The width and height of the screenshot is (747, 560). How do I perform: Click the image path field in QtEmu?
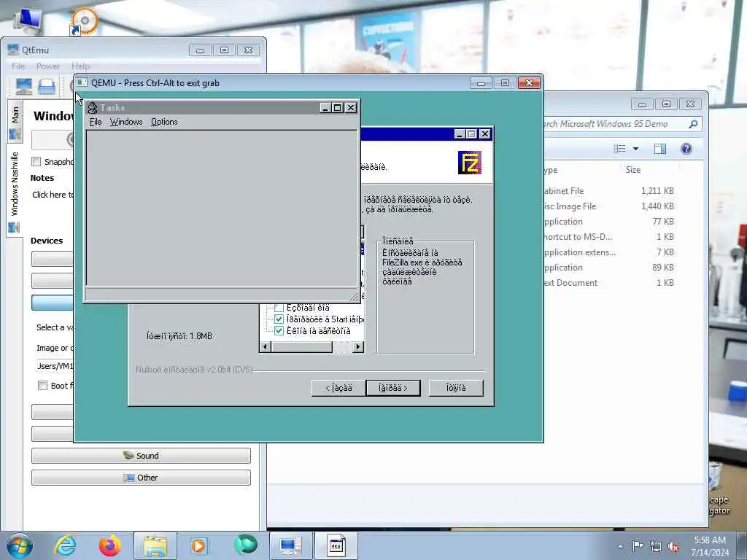(x=55, y=366)
